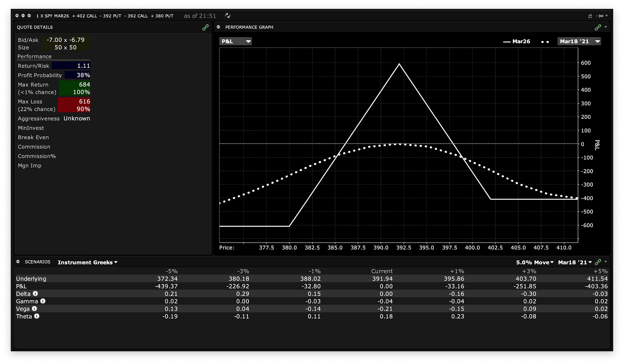Screen dimensions: 624x364
Task: Click the 600 P&L axis label
Action: [x=586, y=63]
